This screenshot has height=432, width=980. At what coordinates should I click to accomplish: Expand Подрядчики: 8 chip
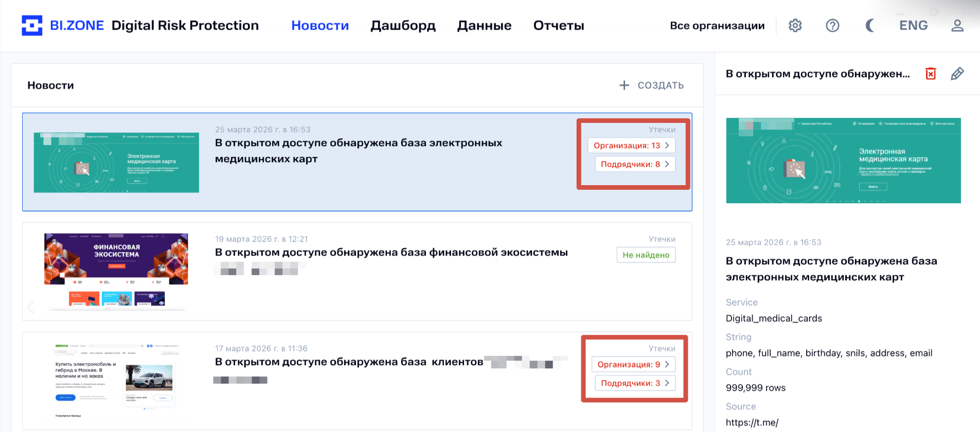tap(635, 164)
